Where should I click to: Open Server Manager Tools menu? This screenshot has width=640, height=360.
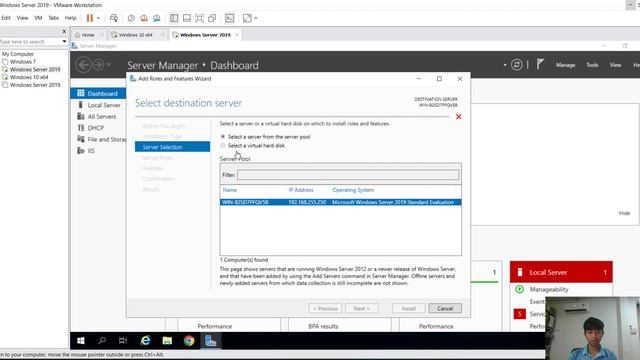[x=592, y=65]
